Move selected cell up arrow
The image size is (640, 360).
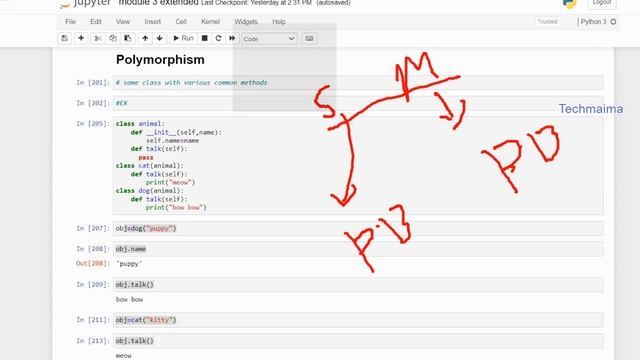(145, 38)
